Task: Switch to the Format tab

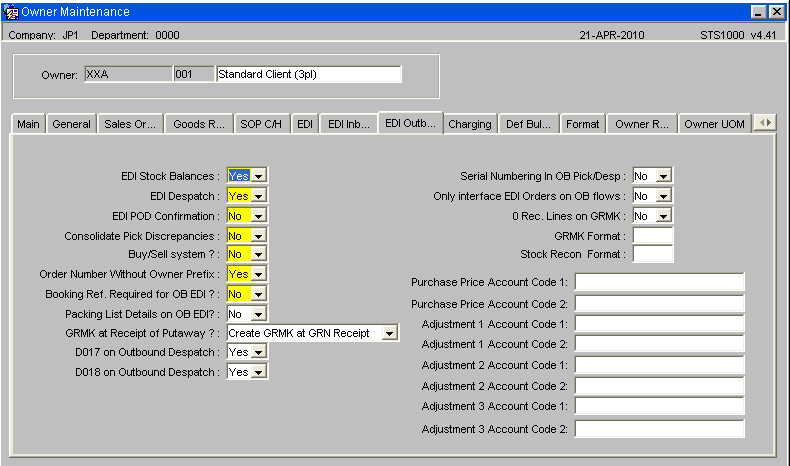Action: pos(582,124)
